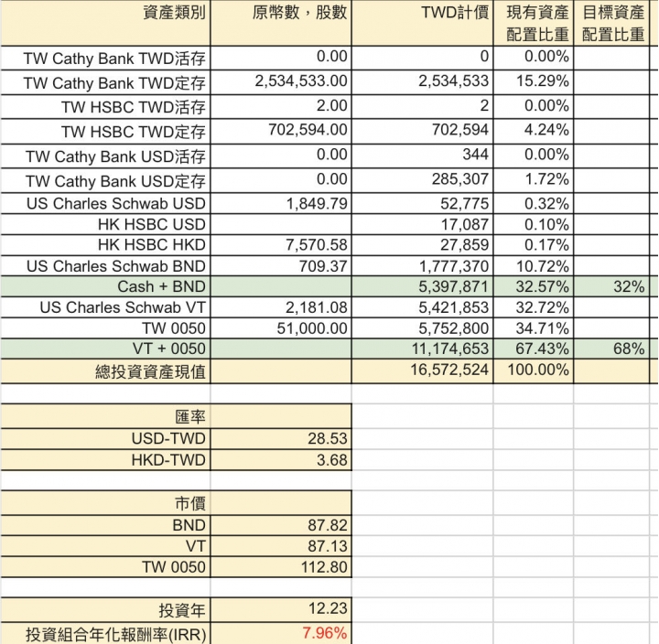Click the Cash + BND subtotal label
This screenshot has height=644, width=659.
(105, 286)
